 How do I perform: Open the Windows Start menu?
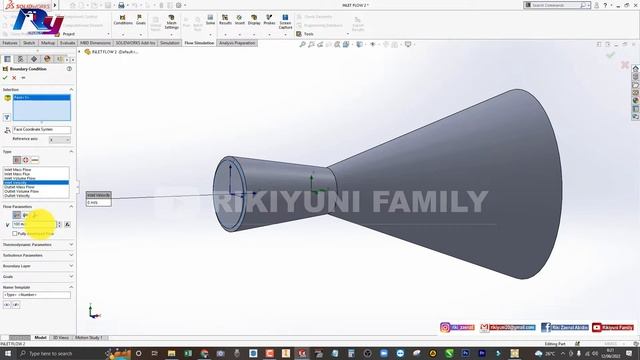coord(7,353)
